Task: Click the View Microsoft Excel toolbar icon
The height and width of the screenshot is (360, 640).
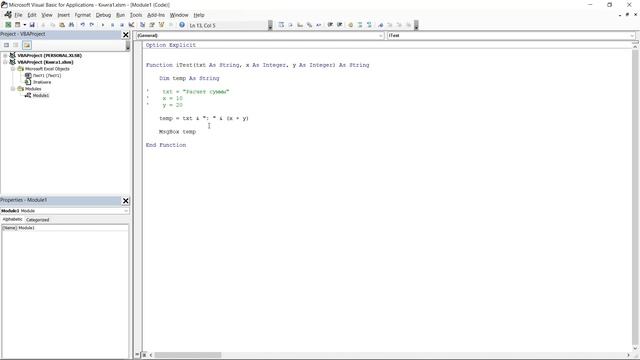Action: [8, 25]
